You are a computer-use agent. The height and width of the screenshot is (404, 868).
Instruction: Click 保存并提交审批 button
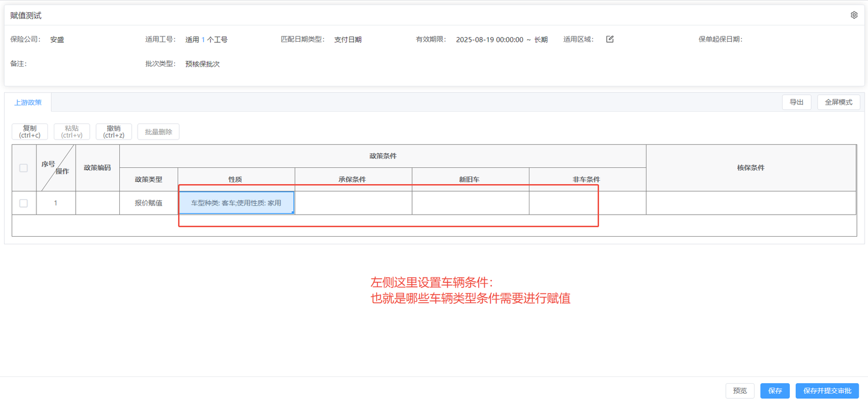(827, 391)
